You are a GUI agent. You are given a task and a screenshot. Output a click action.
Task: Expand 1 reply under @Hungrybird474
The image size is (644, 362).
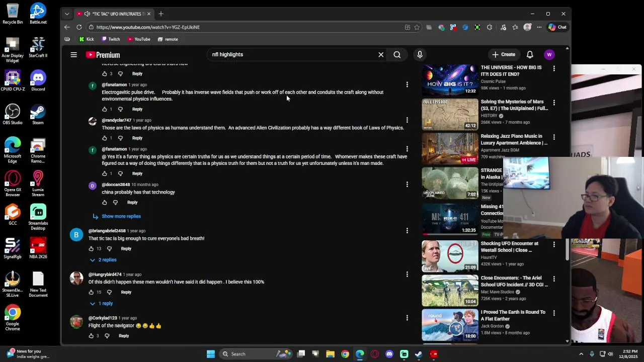101,303
